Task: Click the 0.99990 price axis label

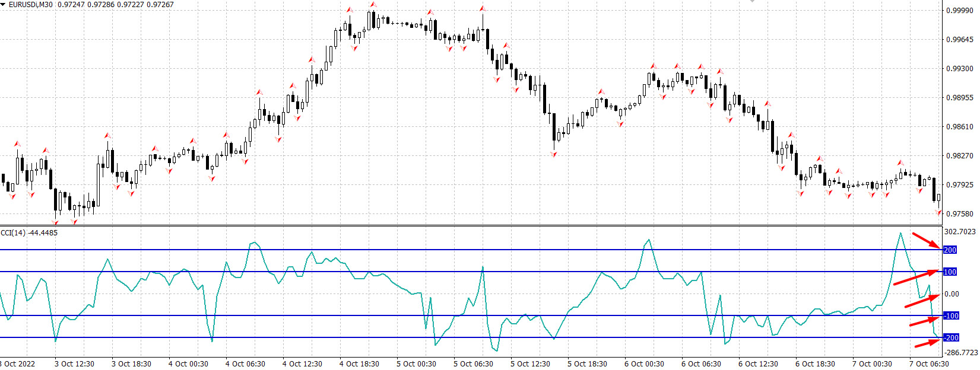Action: point(959,11)
